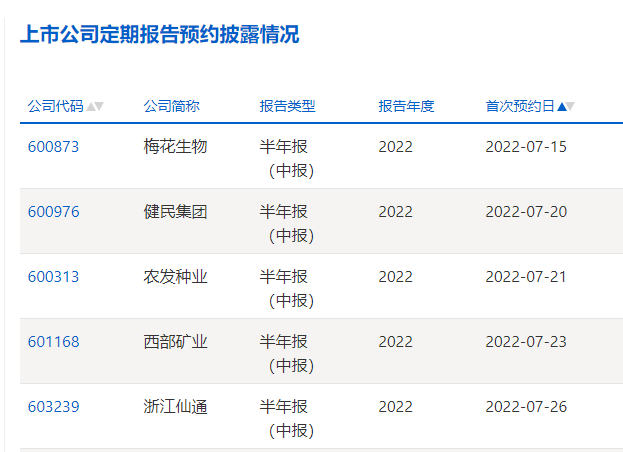This screenshot has height=452, width=623.
Task: Click descending arrow beside 首次预约日
Action: 571,106
